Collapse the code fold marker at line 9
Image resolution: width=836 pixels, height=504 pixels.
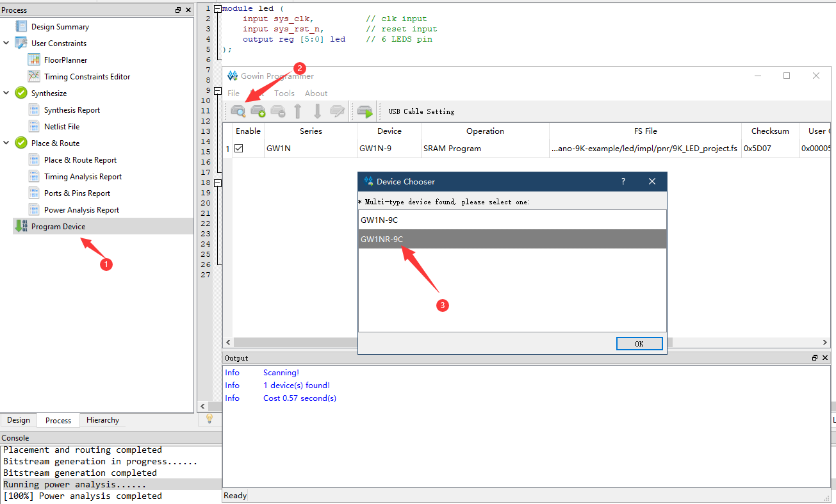[x=218, y=91]
